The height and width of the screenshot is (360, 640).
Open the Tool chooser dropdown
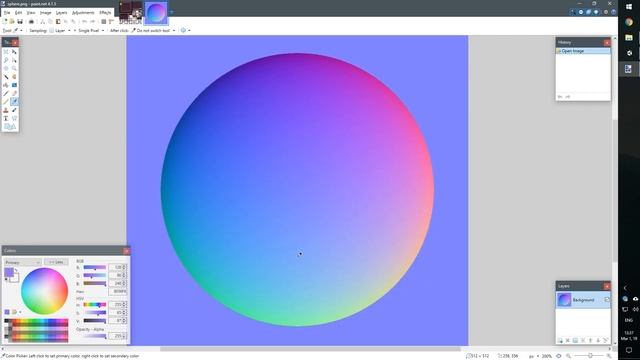coord(18,31)
